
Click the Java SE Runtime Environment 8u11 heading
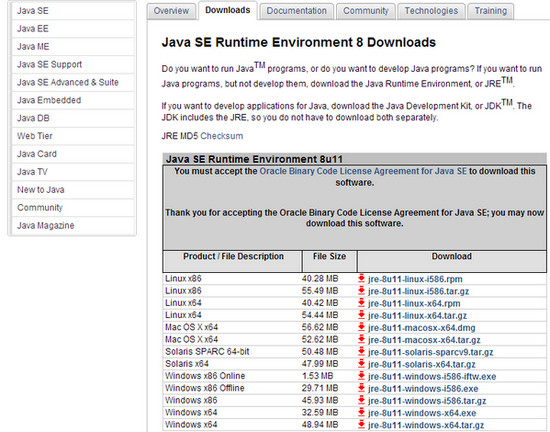254,159
